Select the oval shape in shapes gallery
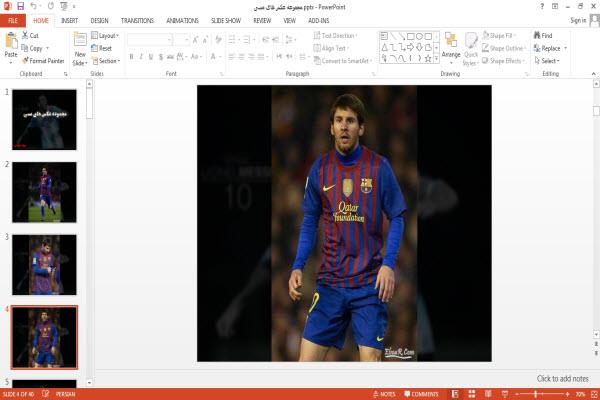Viewport: 600px width, 400px height. [x=419, y=36]
